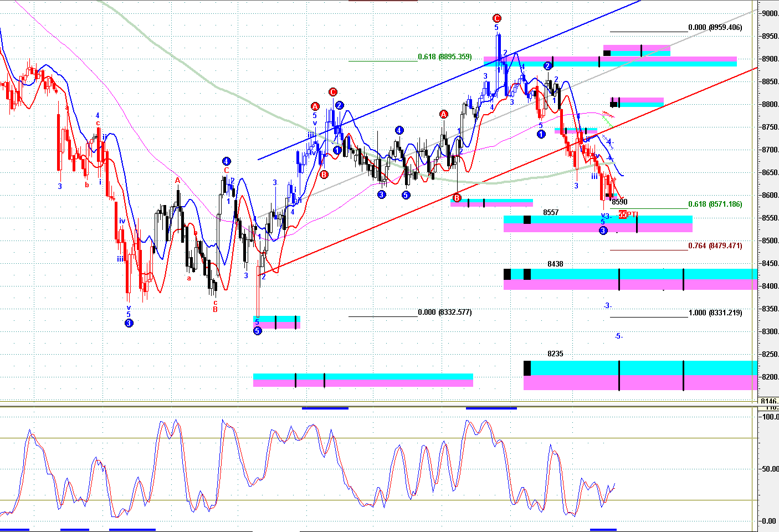Select the 0.618 (8895.359) Fibonacci label
779x532 pixels.
444,57
